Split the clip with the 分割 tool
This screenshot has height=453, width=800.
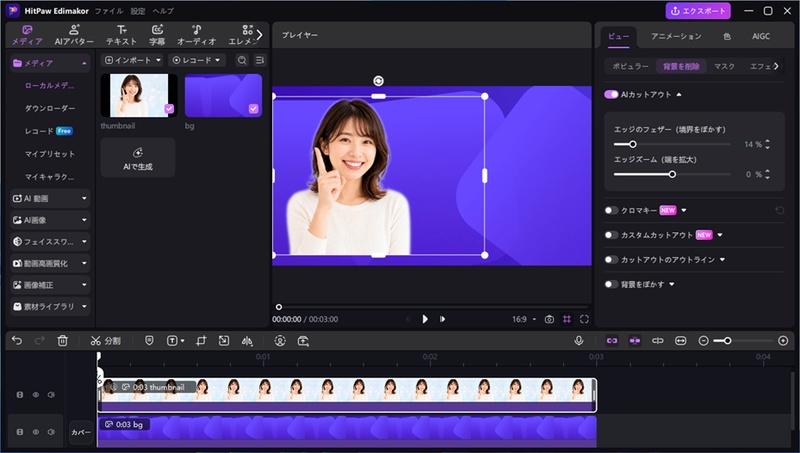[x=105, y=341]
